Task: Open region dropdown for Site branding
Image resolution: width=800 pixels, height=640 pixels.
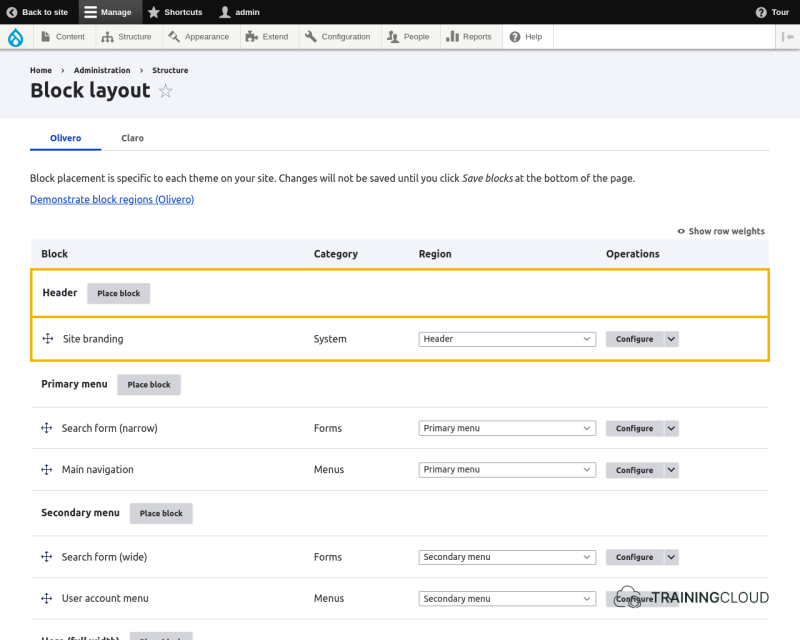Action: coord(507,339)
